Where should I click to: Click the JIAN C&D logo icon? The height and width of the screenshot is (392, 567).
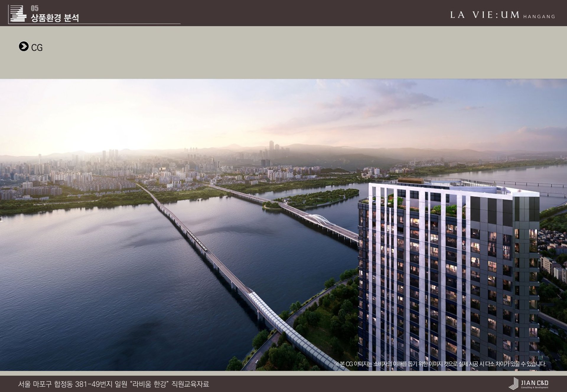click(514, 383)
